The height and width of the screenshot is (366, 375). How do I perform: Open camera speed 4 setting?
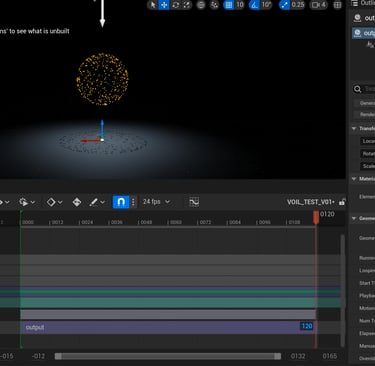point(319,5)
